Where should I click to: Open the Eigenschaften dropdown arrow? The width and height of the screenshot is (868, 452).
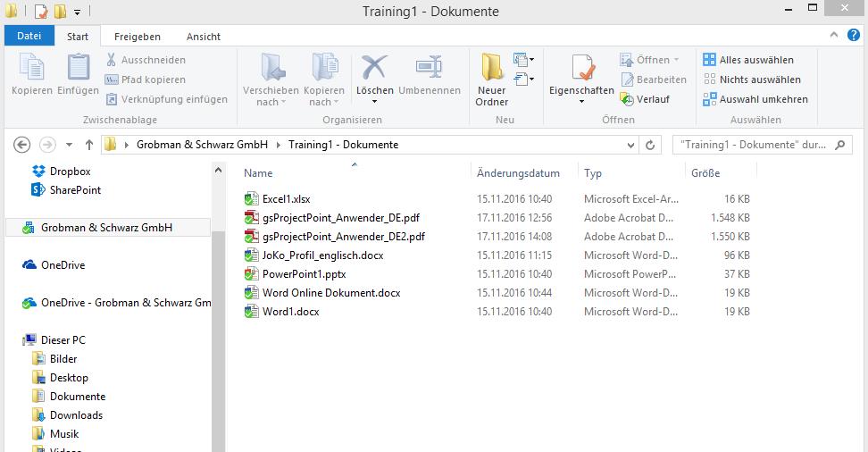(x=581, y=102)
